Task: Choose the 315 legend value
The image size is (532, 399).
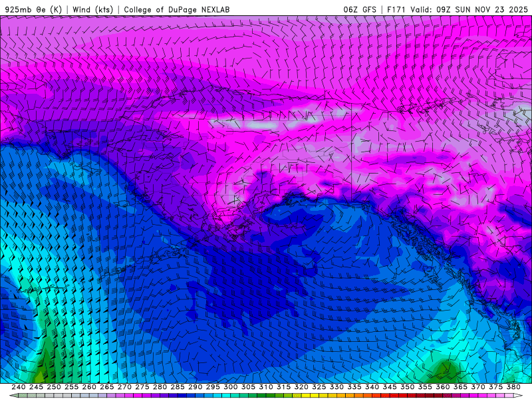Action: (283, 387)
